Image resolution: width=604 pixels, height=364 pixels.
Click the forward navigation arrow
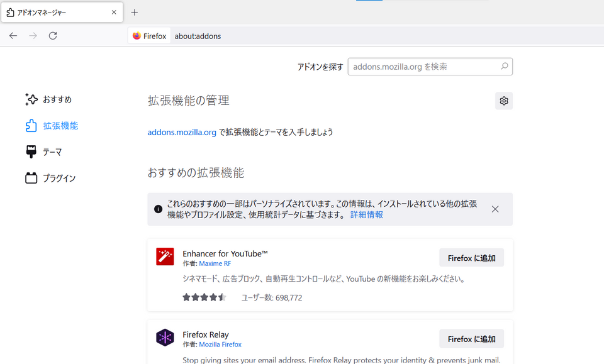pyautogui.click(x=33, y=36)
